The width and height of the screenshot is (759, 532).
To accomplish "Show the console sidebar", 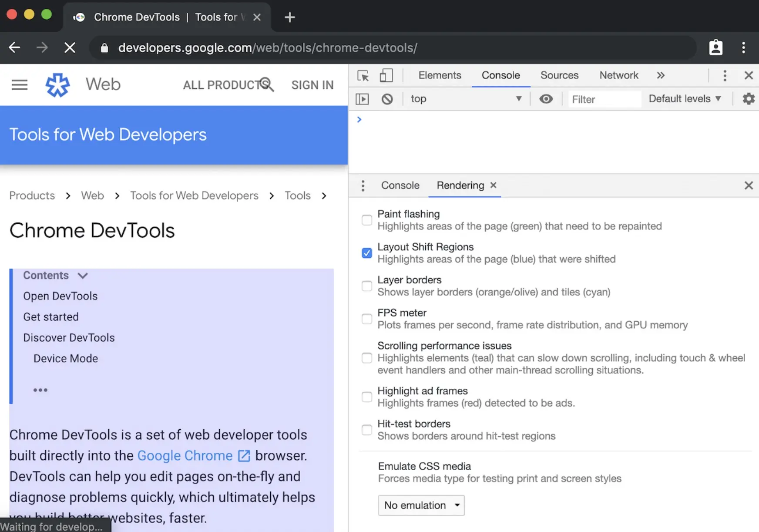I will (x=362, y=99).
